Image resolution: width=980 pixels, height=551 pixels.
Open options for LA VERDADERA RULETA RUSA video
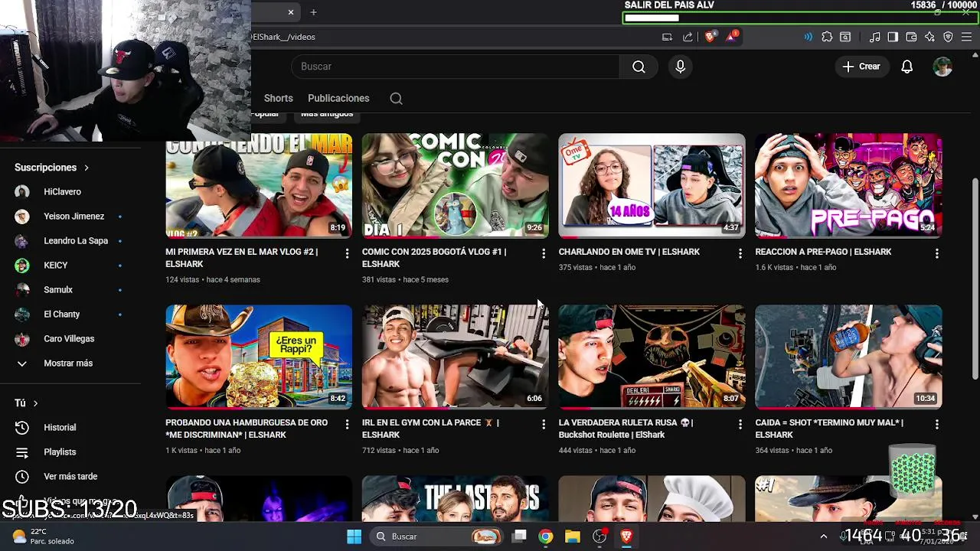click(x=740, y=424)
